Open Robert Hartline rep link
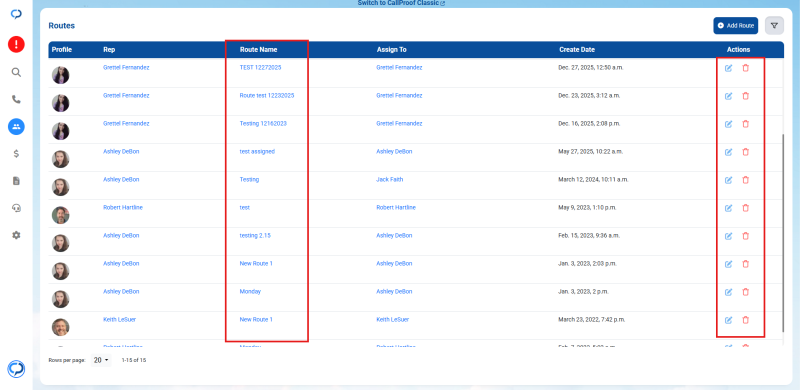The image size is (800, 390). click(122, 208)
